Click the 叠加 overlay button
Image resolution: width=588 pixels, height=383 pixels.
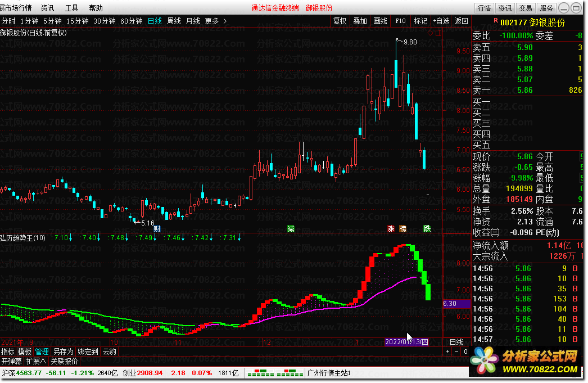point(360,21)
